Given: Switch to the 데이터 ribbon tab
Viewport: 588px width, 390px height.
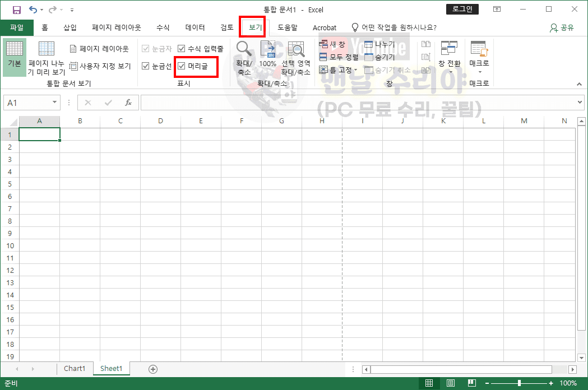Looking at the screenshot, I should [x=195, y=27].
